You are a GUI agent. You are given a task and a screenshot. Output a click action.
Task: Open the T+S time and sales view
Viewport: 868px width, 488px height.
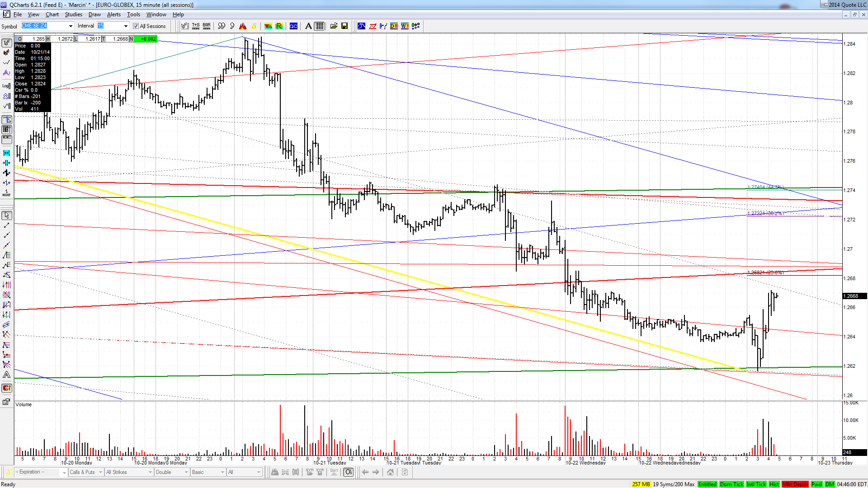point(196,26)
